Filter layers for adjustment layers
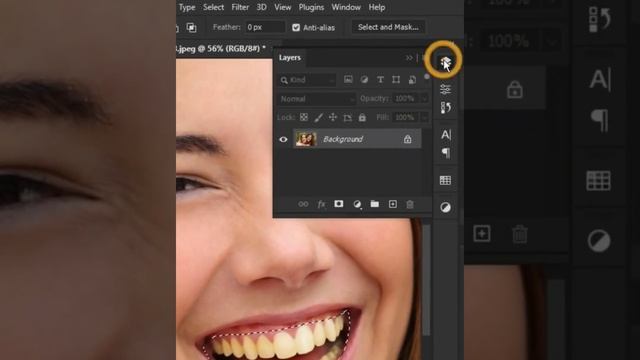This screenshot has width=640, height=360. coord(364,80)
